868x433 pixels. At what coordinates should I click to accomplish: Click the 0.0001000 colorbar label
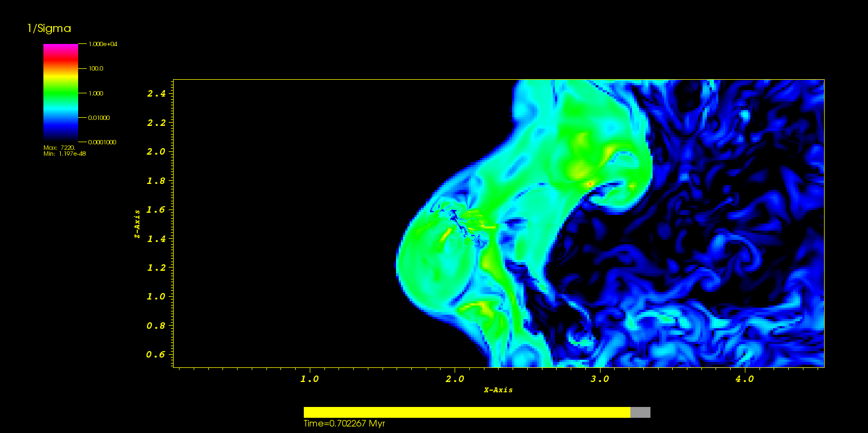(103, 142)
